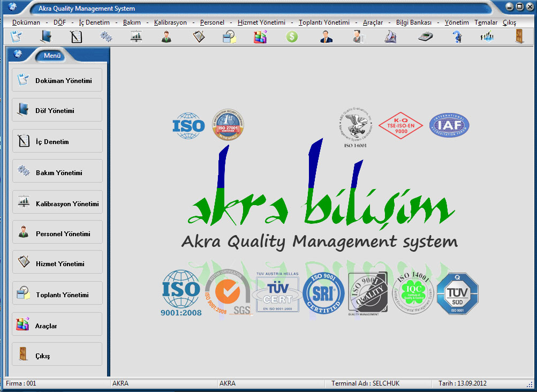The image size is (537, 392).
Task: Maximize the application window
Action: 519,6
